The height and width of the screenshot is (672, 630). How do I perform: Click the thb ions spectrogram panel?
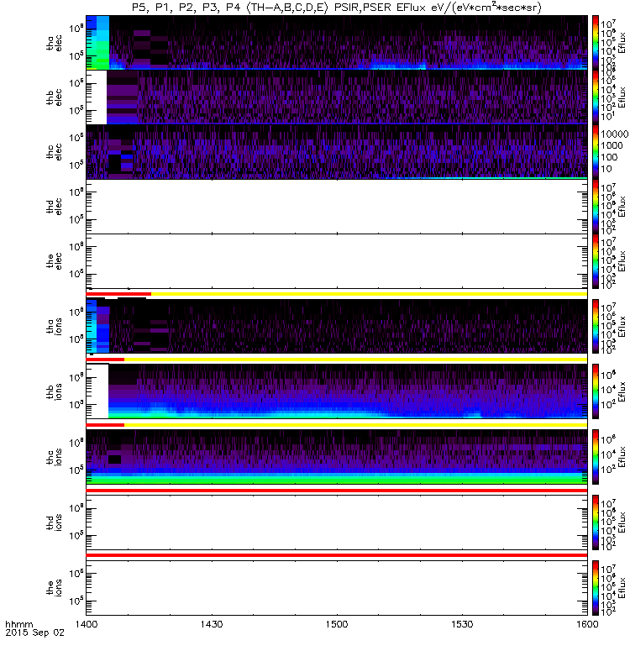[337, 391]
